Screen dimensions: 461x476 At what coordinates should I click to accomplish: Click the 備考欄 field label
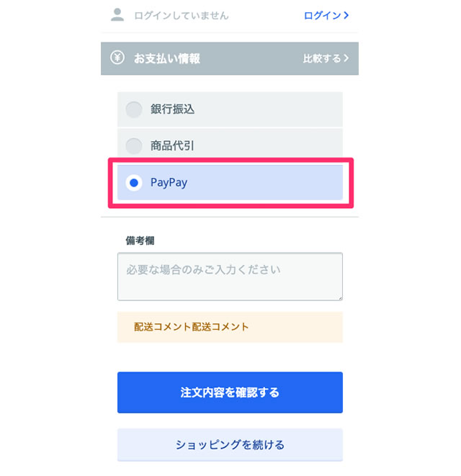pyautogui.click(x=140, y=241)
